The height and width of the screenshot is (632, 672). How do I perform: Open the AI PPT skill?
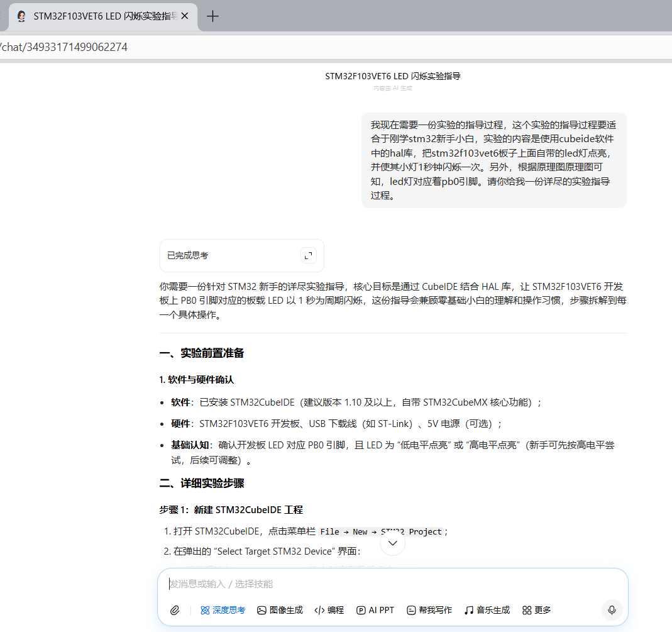[375, 610]
